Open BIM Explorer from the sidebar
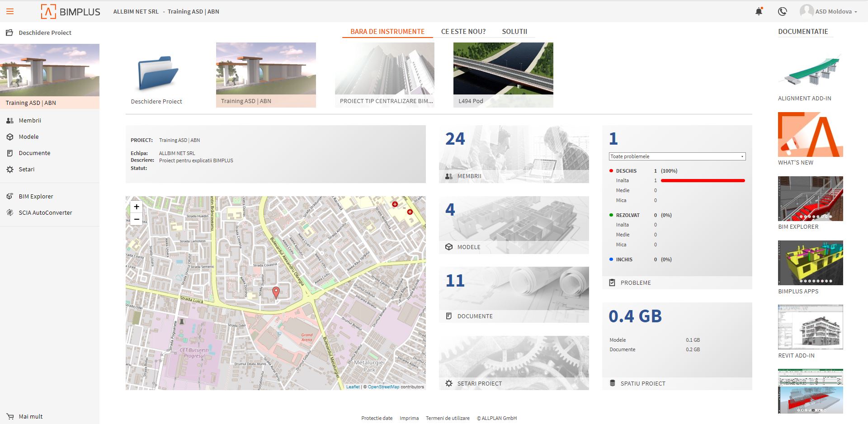This screenshot has width=868, height=424. tap(36, 196)
